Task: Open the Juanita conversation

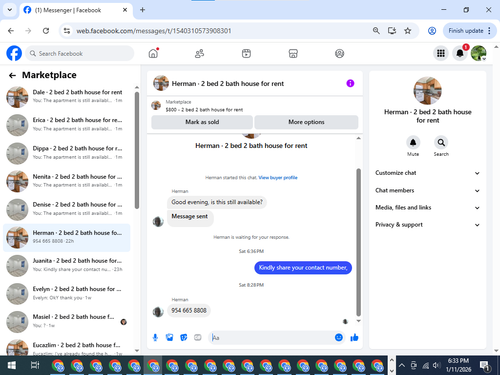Action: (67, 266)
